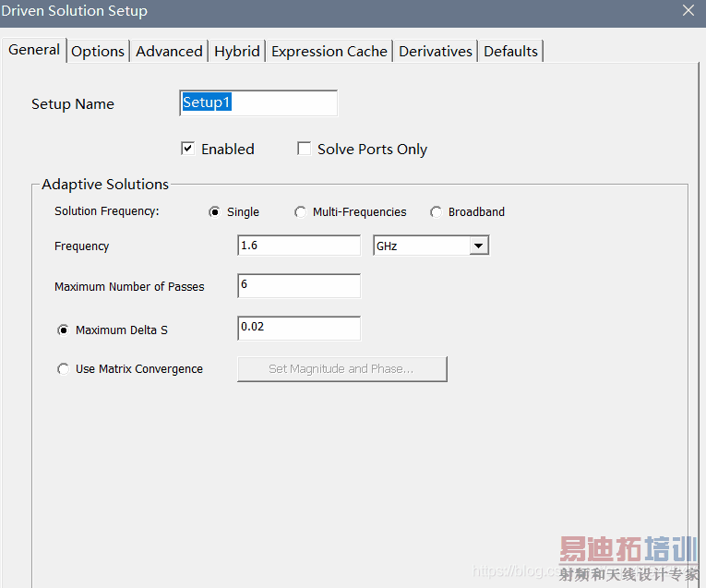Screen dimensions: 706x588
Task: Select Broadband solution frequency
Action: (437, 212)
